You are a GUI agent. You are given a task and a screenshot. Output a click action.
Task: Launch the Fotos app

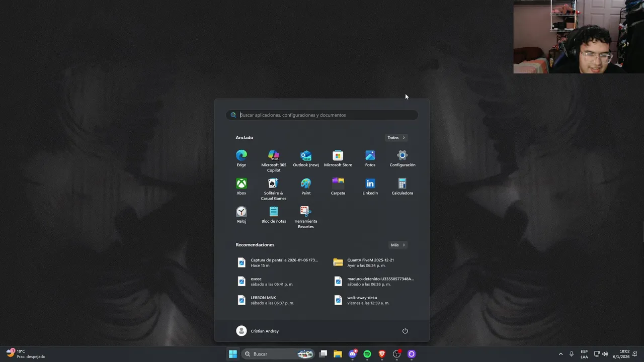pyautogui.click(x=370, y=158)
